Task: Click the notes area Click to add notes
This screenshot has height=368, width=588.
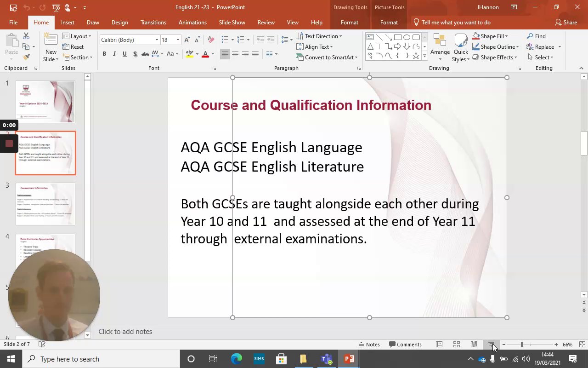Action: click(125, 332)
